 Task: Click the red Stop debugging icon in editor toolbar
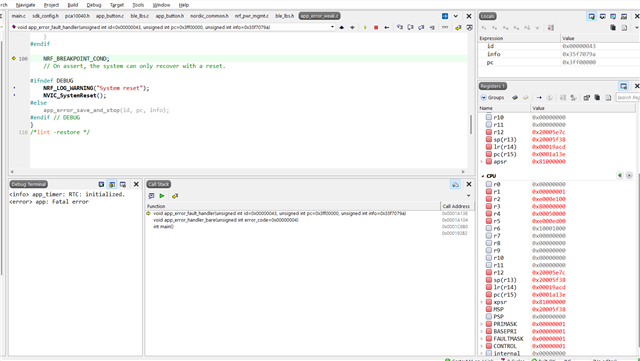coord(376,27)
